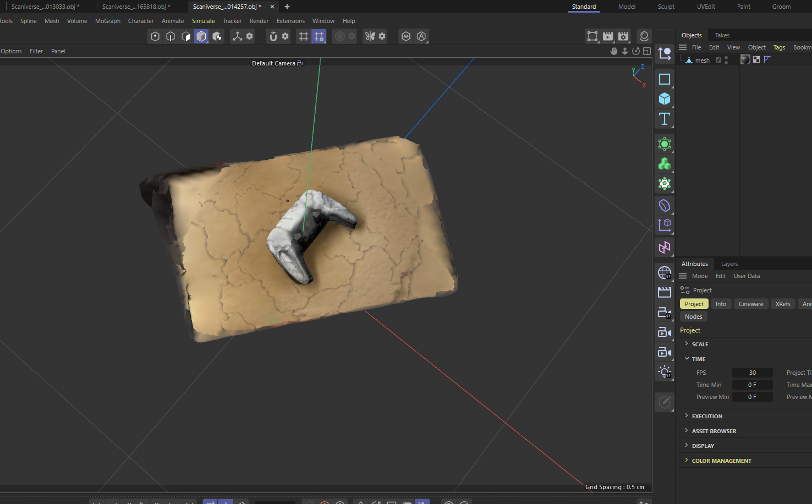The image size is (812, 504).
Task: Click the Info button in Attributes panel
Action: pos(721,303)
